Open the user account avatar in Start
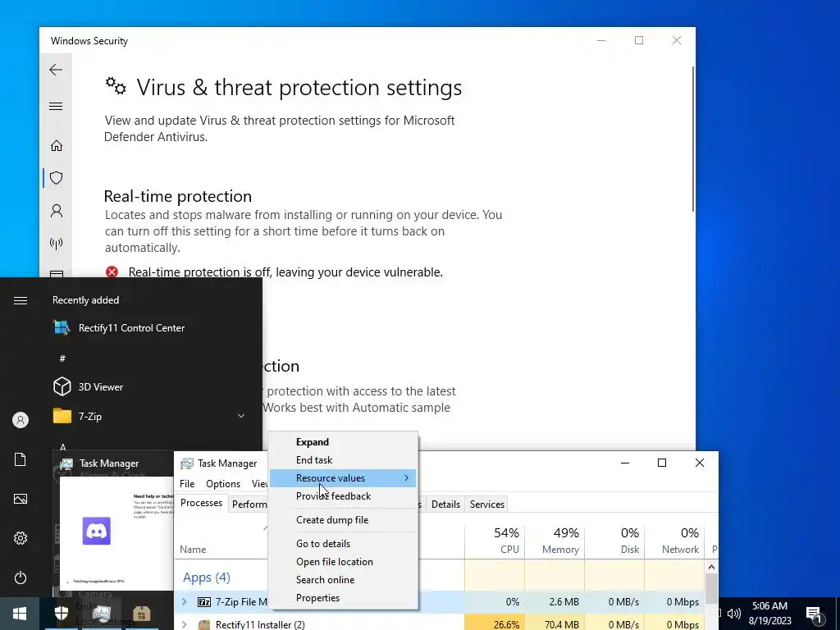The image size is (840, 630). click(21, 420)
